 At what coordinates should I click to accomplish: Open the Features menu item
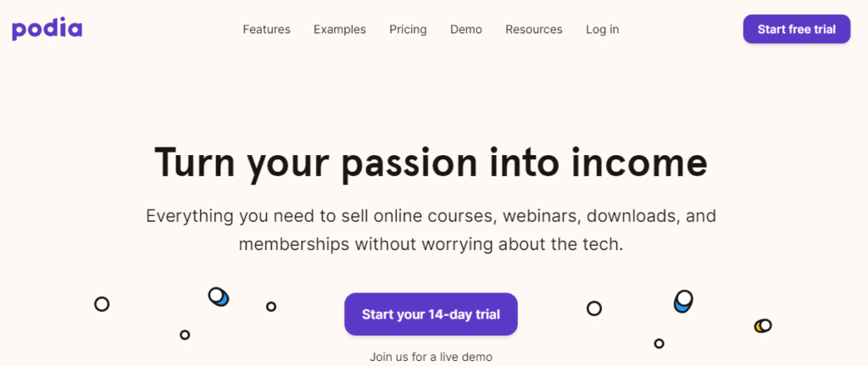[266, 30]
